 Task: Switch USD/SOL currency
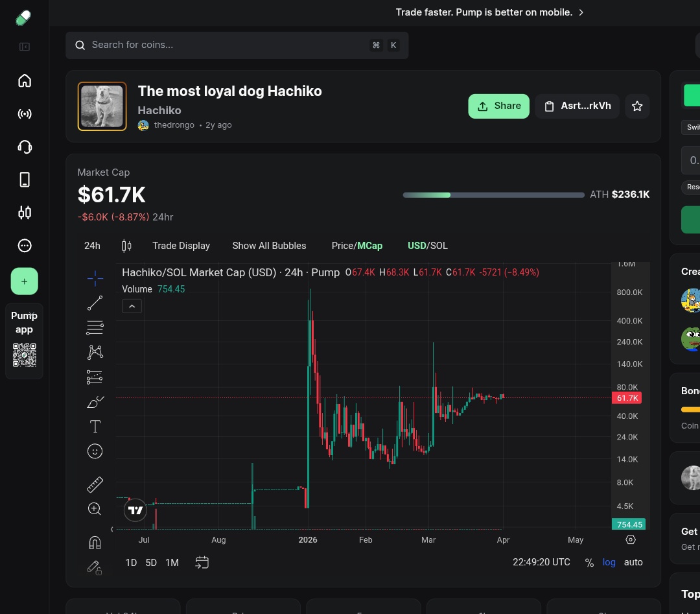(x=428, y=246)
